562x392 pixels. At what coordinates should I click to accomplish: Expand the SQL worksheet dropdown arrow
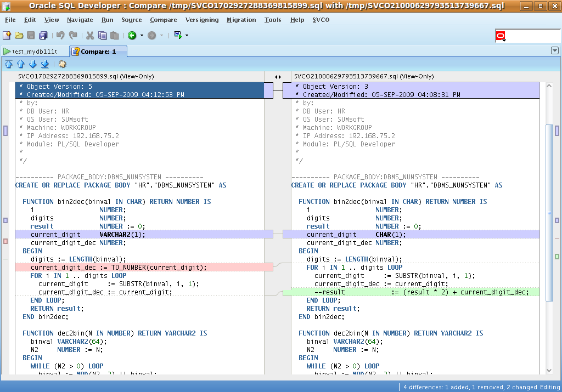pyautogui.click(x=187, y=36)
